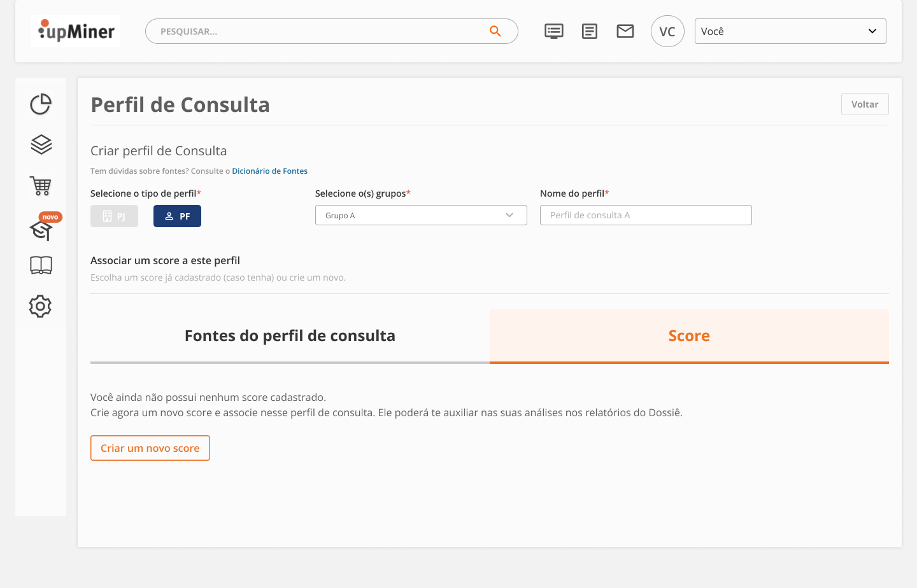Open the 'Grupo A' groups dropdown
The height and width of the screenshot is (588, 917).
421,215
